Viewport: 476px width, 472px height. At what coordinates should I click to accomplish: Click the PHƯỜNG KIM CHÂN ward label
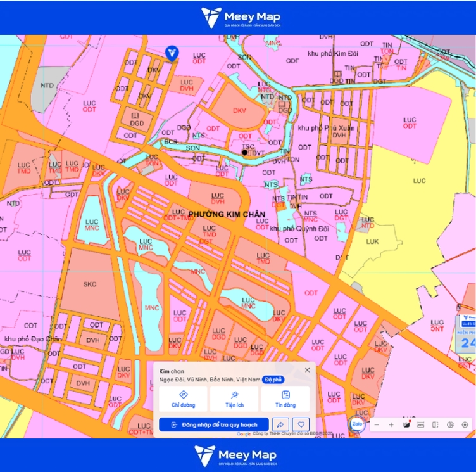(227, 214)
